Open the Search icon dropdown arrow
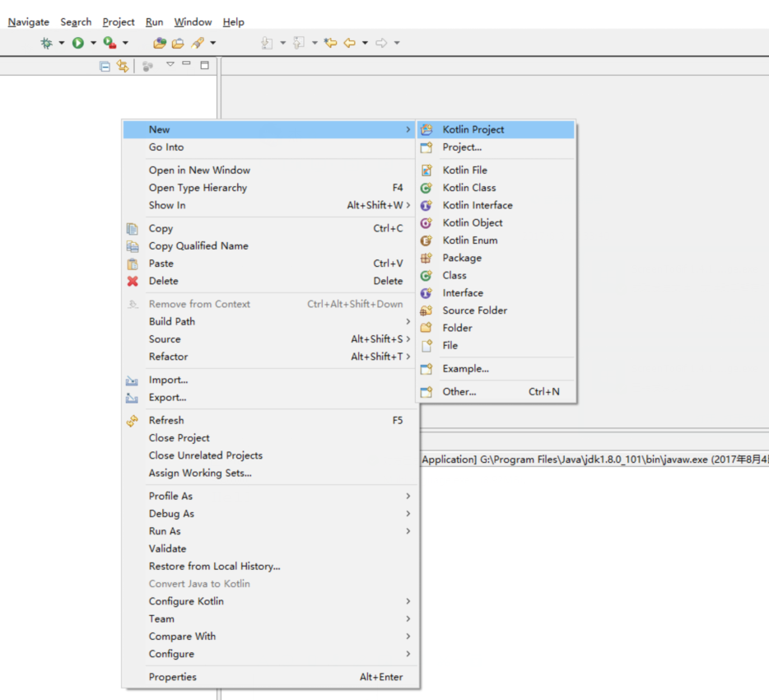Image resolution: width=769 pixels, height=700 pixels. (x=213, y=43)
